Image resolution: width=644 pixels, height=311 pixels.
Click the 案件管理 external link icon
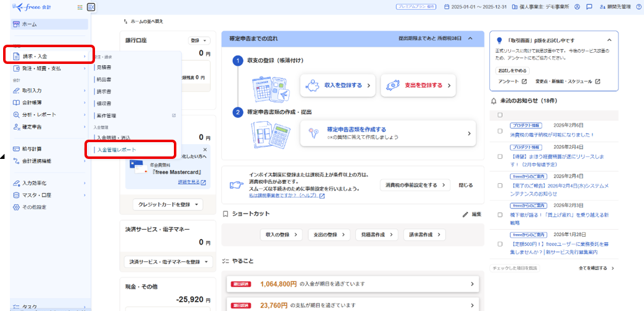point(174,115)
